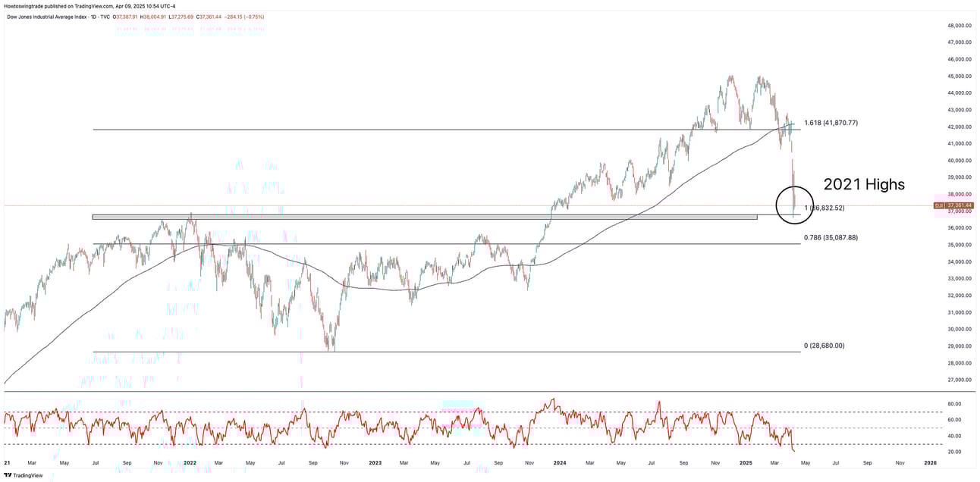This screenshot has height=482, width=980.
Task: Click the 29,000.00 price axis label
Action: click(960, 346)
